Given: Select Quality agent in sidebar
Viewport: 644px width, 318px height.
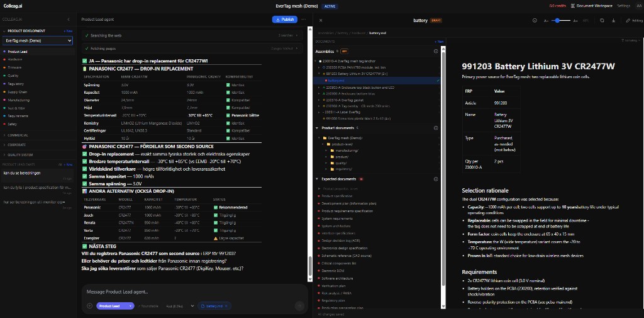Looking at the screenshot, I should pos(13,76).
